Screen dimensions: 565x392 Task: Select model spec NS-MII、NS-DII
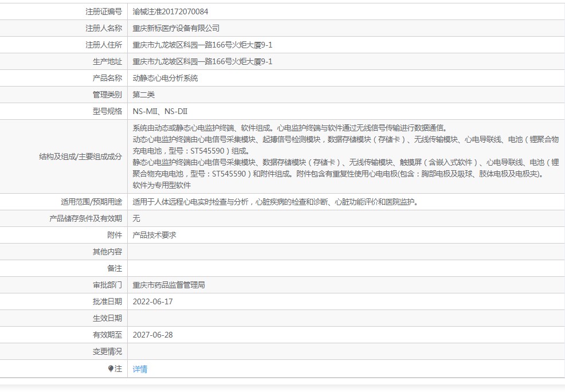[x=160, y=111]
